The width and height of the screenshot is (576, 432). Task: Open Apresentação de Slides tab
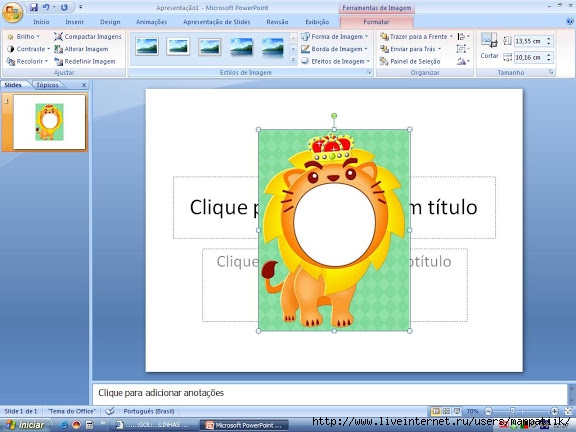point(217,22)
